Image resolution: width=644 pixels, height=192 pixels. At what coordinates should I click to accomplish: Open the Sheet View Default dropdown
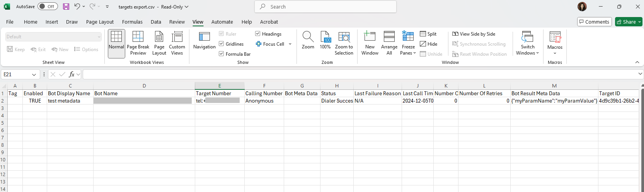pos(54,37)
